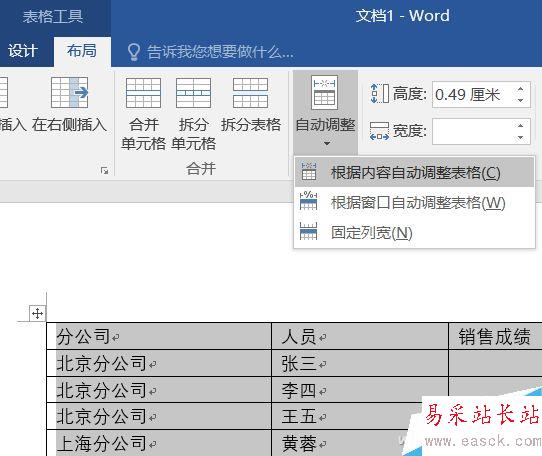Image resolution: width=542 pixels, height=456 pixels.
Task: Click the 拆分单元格 label
Action: (x=193, y=134)
